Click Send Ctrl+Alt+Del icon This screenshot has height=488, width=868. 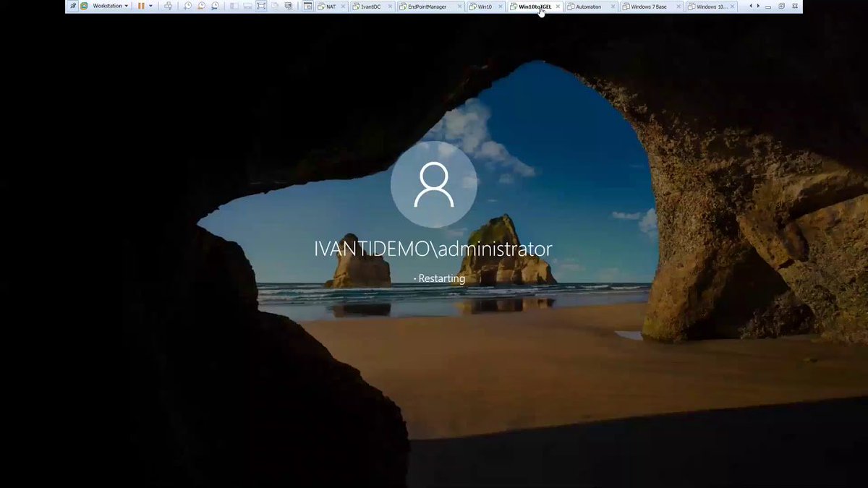(x=168, y=6)
